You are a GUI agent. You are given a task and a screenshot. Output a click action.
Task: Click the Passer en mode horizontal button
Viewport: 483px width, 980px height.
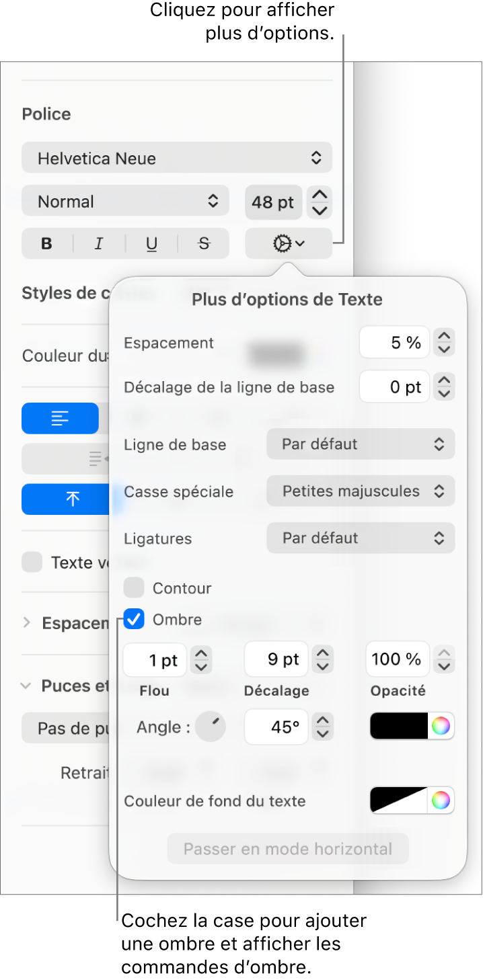click(287, 848)
